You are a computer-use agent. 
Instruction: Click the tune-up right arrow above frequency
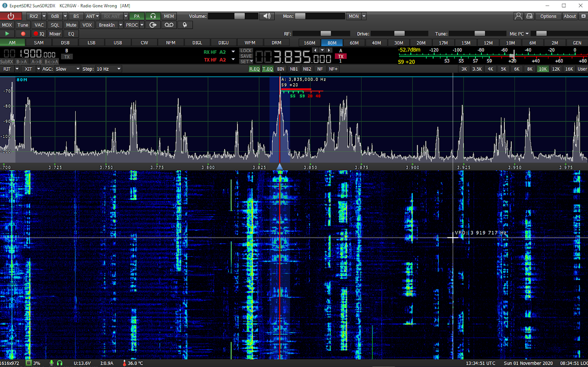pos(328,50)
